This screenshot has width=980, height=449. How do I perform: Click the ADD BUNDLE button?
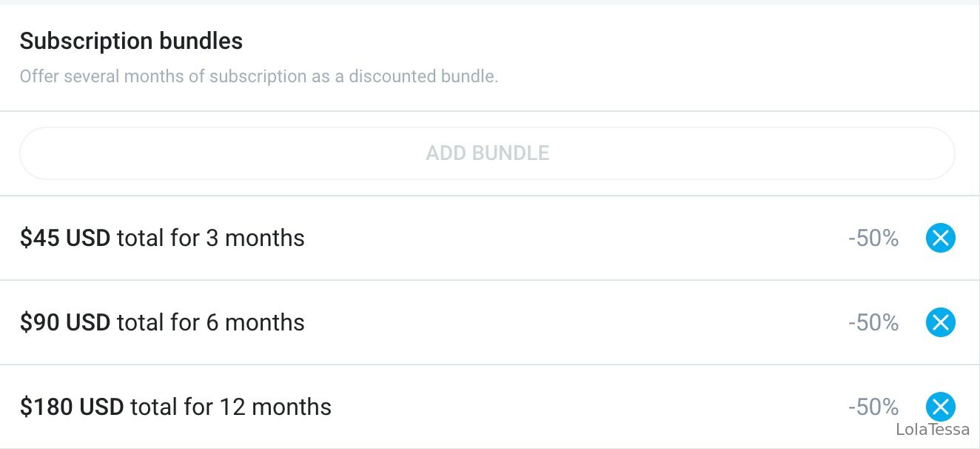point(487,153)
